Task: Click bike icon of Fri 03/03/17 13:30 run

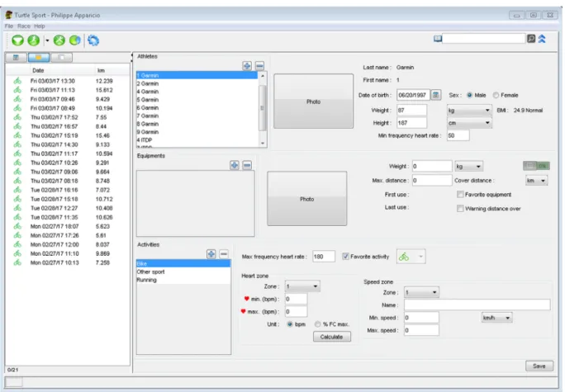Action: click(17, 81)
